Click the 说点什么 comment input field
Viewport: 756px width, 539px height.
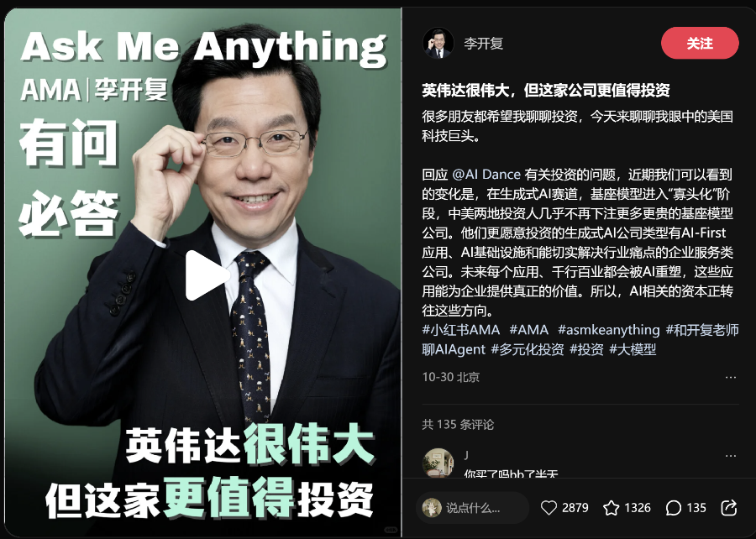click(472, 508)
